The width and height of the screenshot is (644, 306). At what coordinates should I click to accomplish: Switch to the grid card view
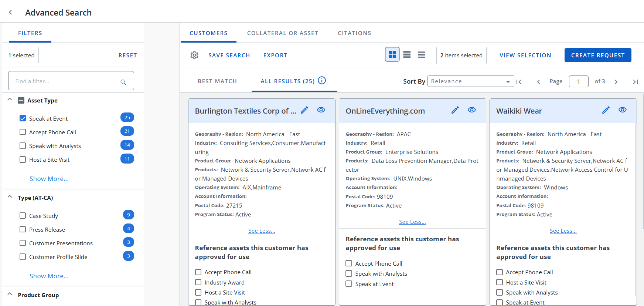pyautogui.click(x=392, y=55)
